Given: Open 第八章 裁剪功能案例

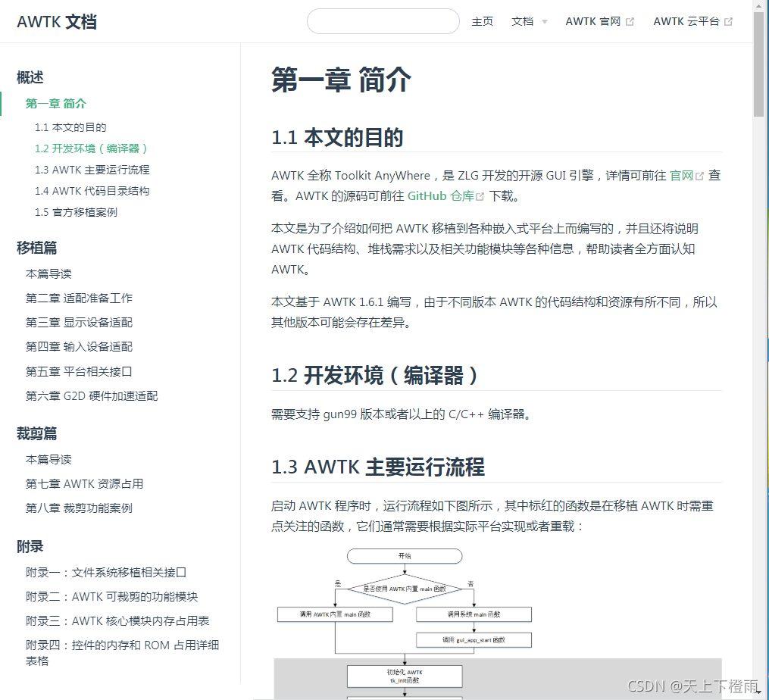Looking at the screenshot, I should point(79,508).
